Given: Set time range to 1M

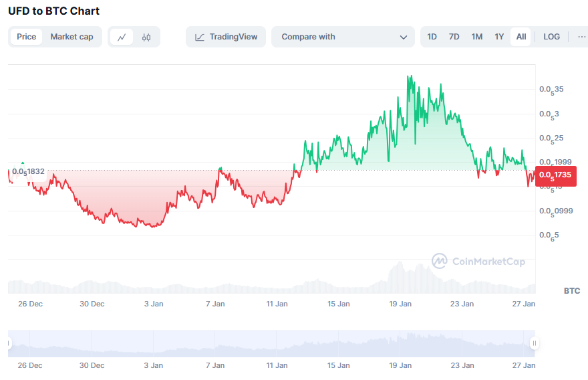Looking at the screenshot, I should (476, 37).
